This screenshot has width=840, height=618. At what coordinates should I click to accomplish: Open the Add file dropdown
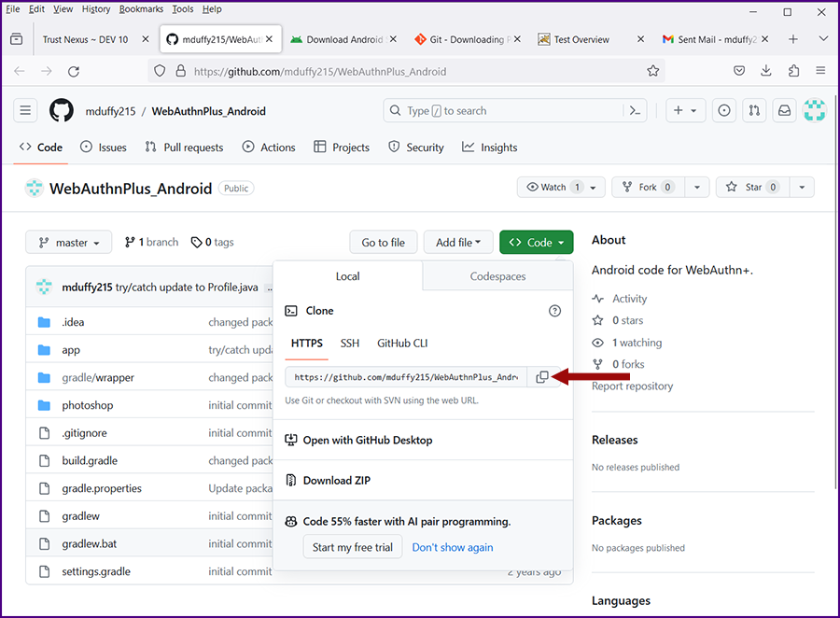457,243
